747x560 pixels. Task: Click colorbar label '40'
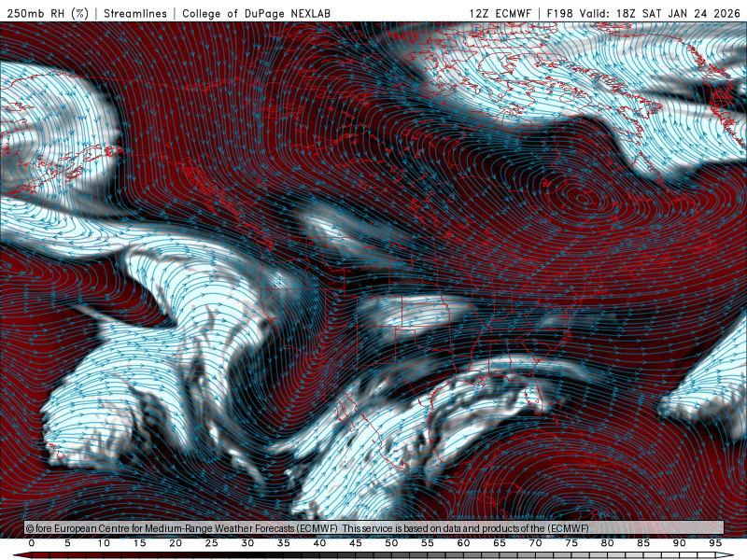tap(319, 543)
